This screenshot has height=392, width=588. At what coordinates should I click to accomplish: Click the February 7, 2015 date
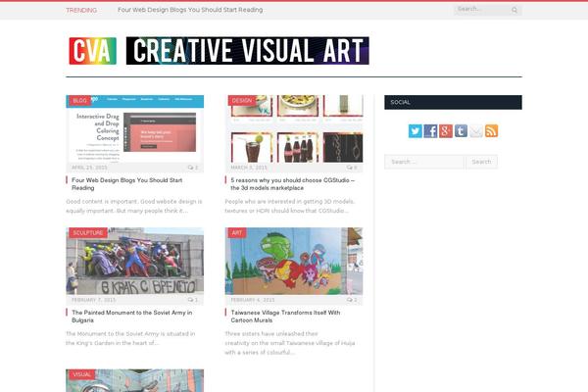[94, 300]
